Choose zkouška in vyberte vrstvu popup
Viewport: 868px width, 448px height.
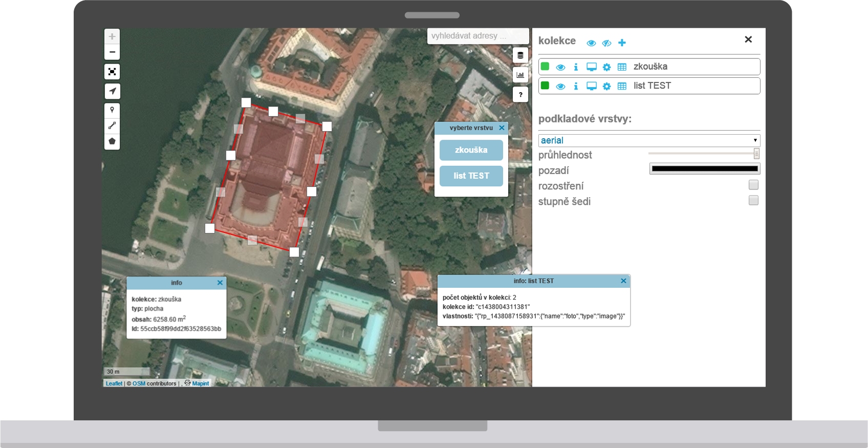tap(471, 150)
